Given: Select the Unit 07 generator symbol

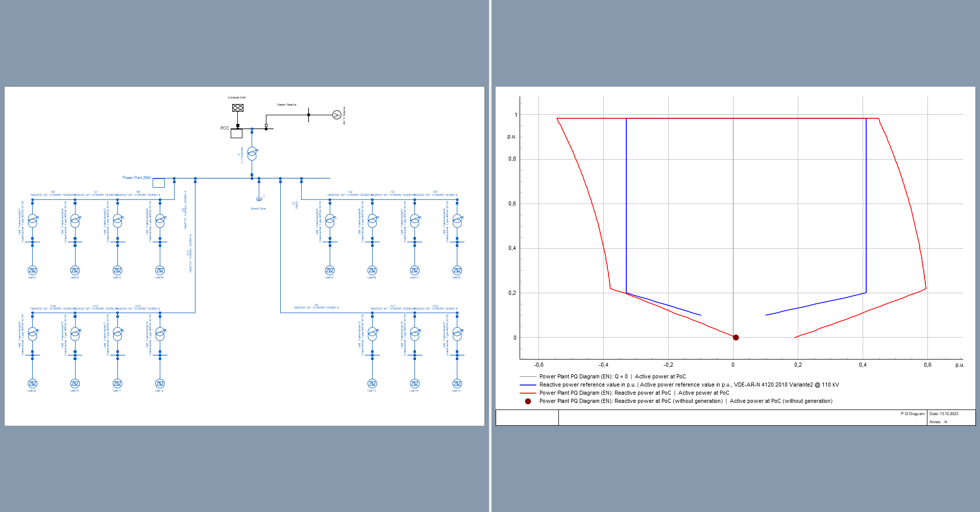Looking at the screenshot, I should tap(414, 270).
